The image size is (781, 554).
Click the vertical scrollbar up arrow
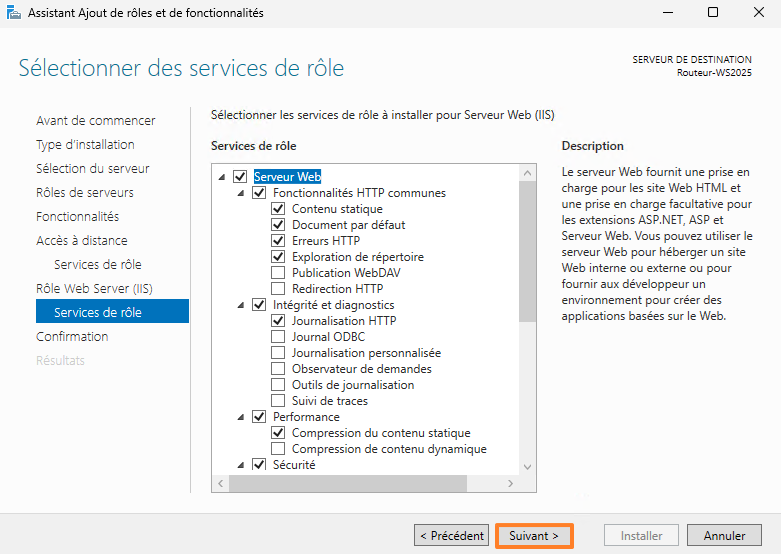point(527,173)
